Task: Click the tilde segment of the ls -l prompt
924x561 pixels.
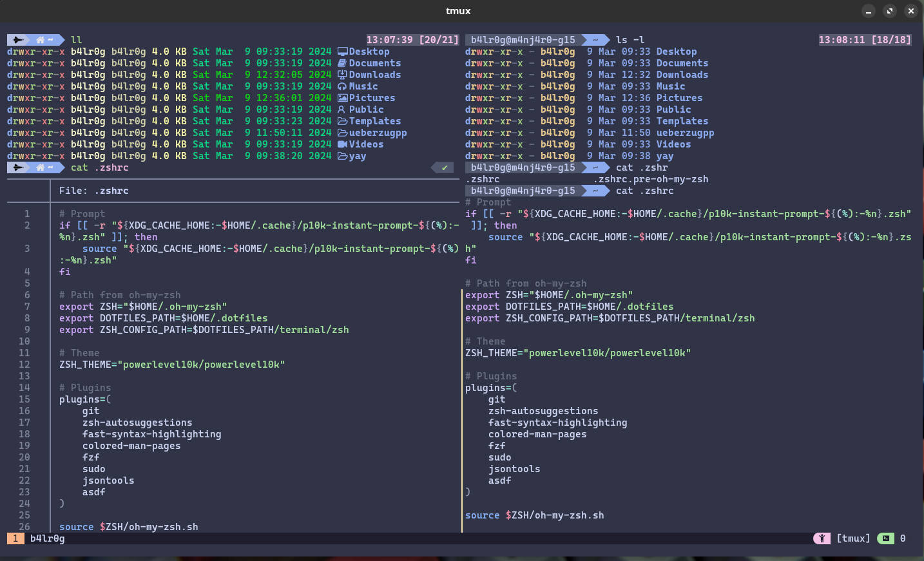Action: [595, 40]
